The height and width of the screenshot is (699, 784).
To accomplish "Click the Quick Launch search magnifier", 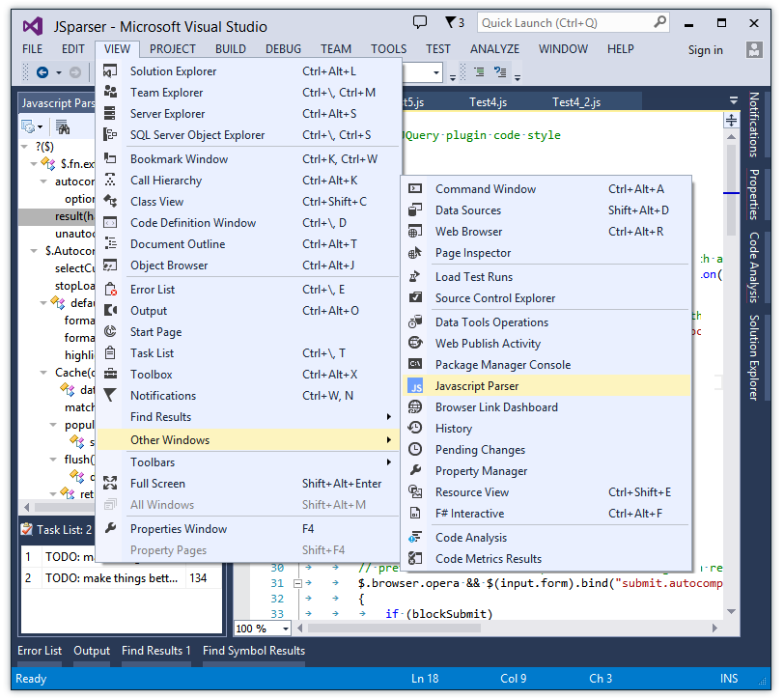I will pos(660,22).
